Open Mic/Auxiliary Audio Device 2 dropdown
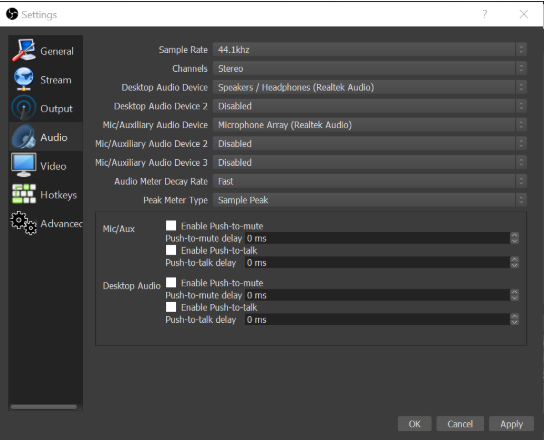Image resolution: width=544 pixels, height=440 pixels. (370, 143)
